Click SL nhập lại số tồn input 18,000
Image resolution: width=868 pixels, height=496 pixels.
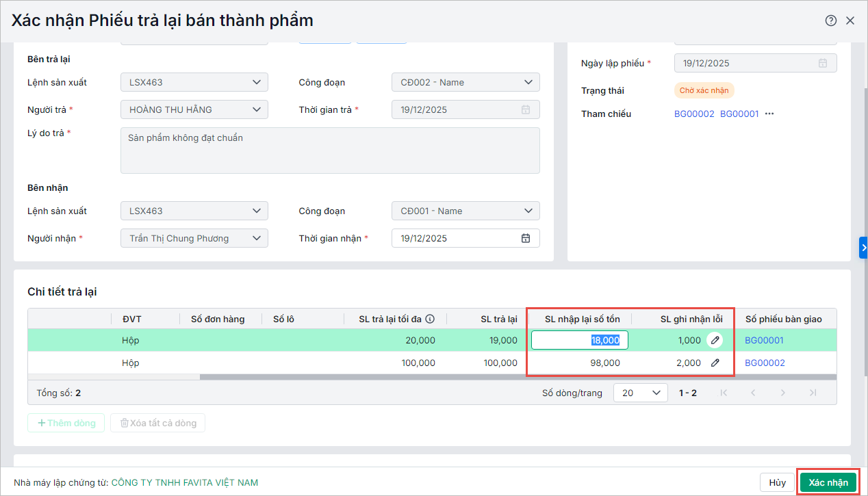point(580,340)
